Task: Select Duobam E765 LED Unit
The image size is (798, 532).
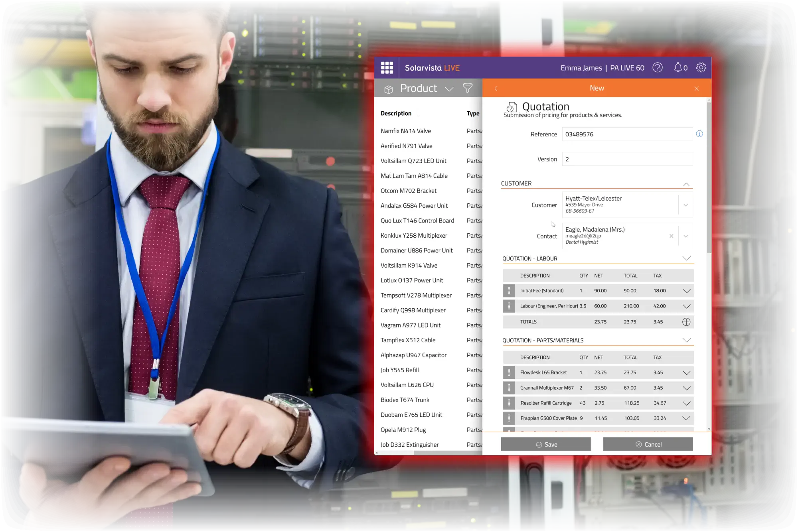Action: 411,415
